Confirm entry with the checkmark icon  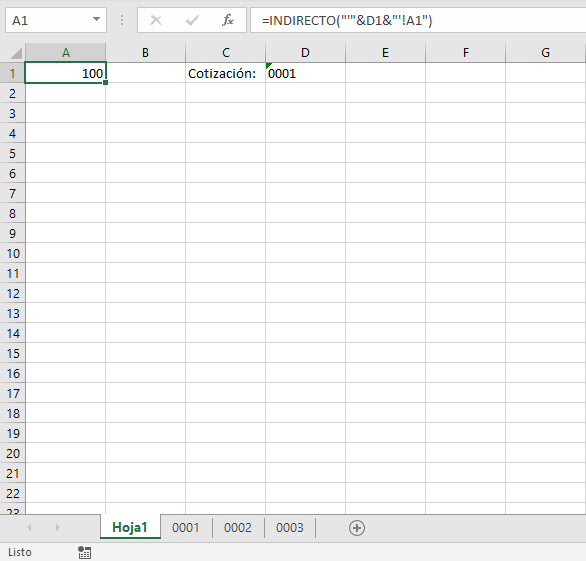[x=192, y=20]
